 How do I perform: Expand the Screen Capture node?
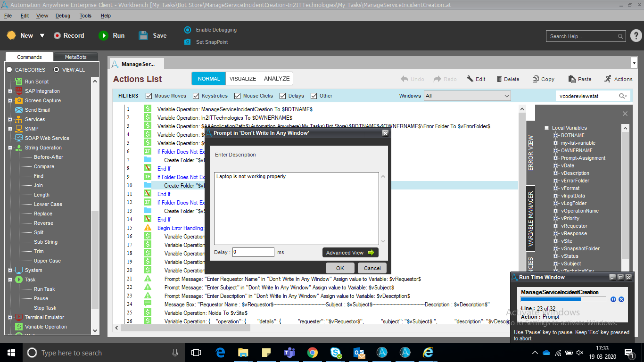click(x=10, y=100)
